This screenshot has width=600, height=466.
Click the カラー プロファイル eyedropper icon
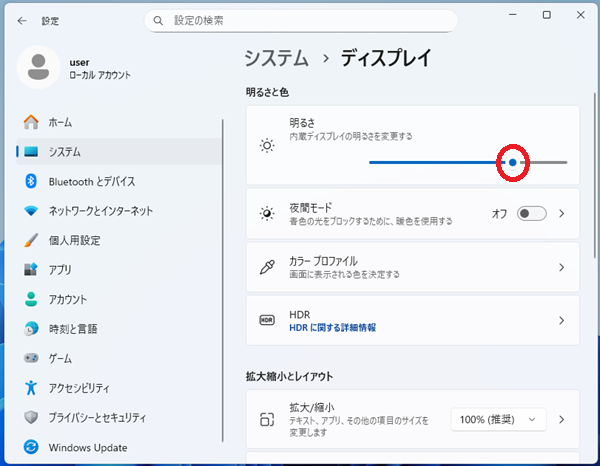point(267,267)
